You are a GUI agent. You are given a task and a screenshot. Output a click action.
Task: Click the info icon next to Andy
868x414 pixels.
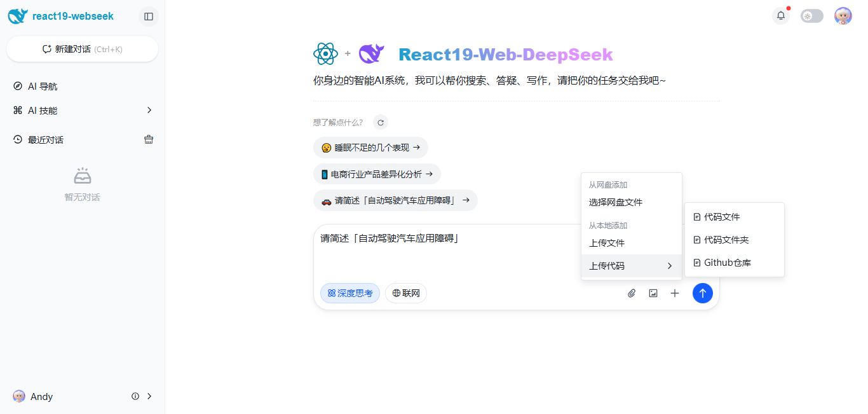[x=135, y=396]
